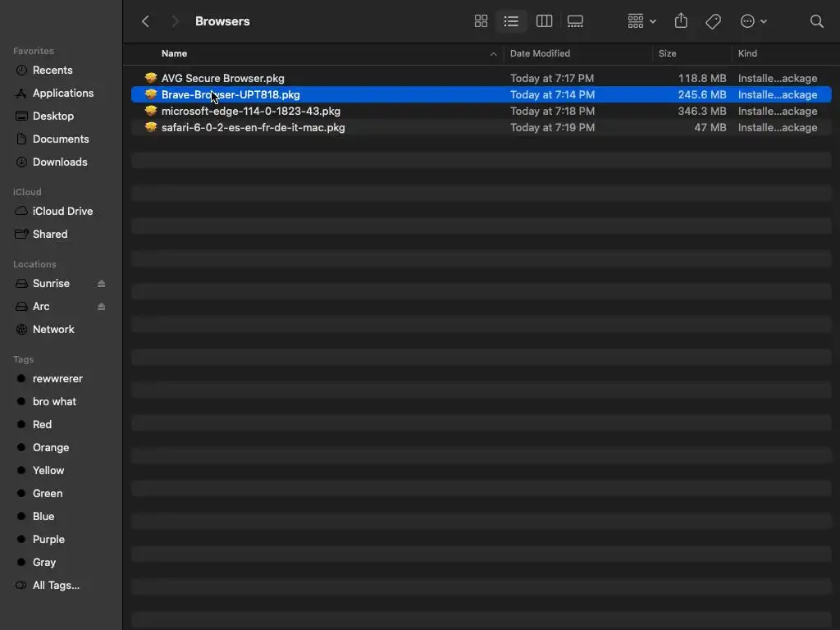Open the More actions ellipsis menu
This screenshot has height=630, width=840.
coord(753,21)
